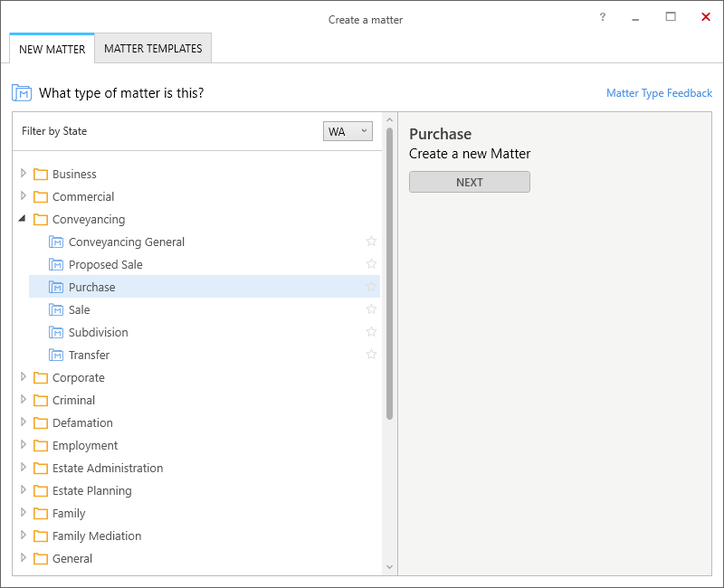Star the Conveyancing General matter type
Viewport: 724px width, 588px height.
click(x=371, y=242)
